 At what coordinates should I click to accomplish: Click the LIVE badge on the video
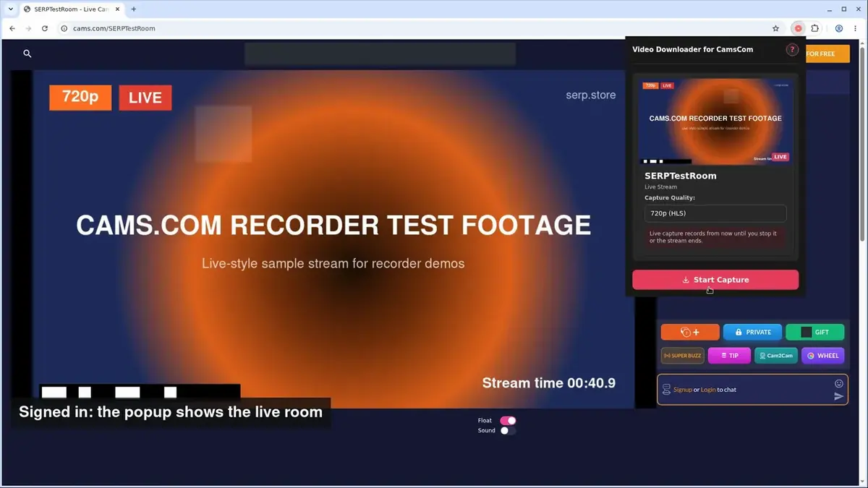[x=145, y=98]
